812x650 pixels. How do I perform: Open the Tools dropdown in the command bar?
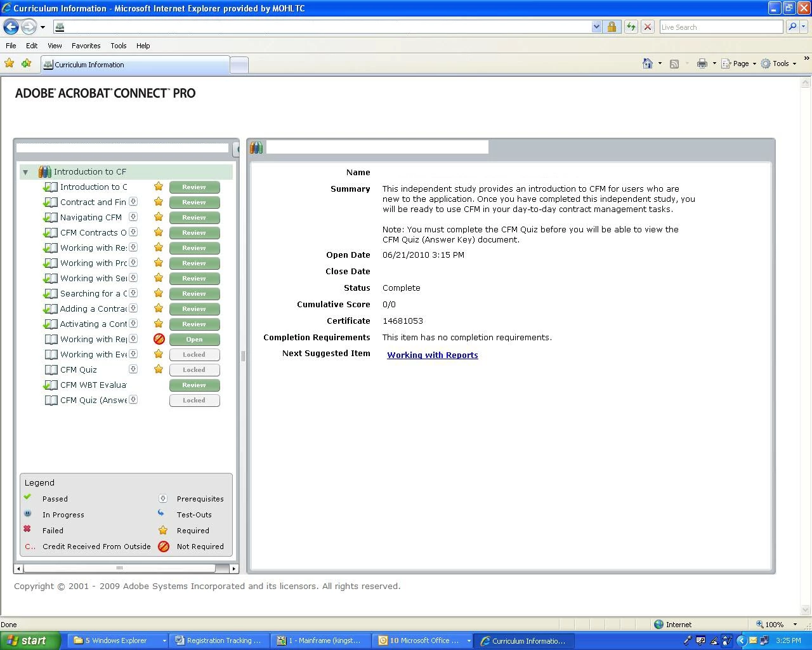point(778,63)
